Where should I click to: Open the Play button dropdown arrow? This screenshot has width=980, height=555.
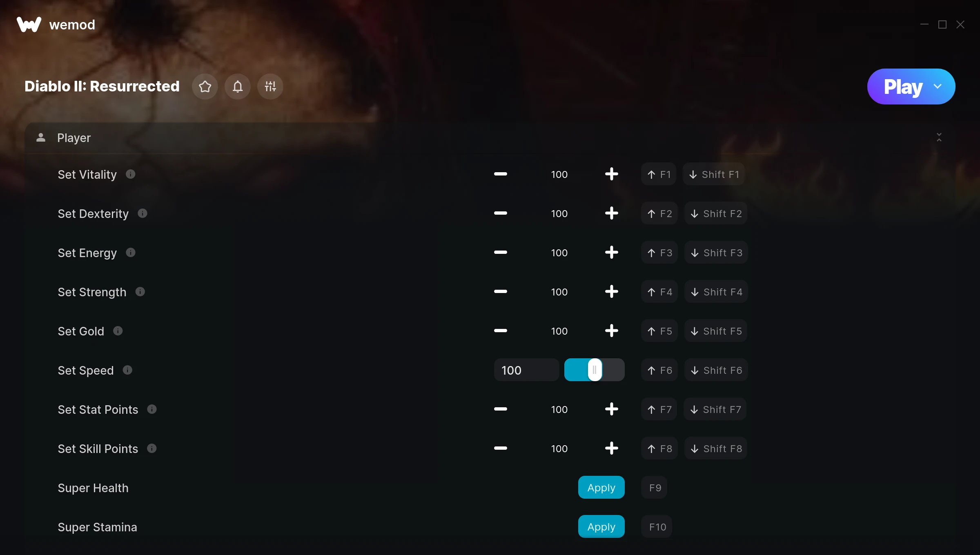(938, 87)
